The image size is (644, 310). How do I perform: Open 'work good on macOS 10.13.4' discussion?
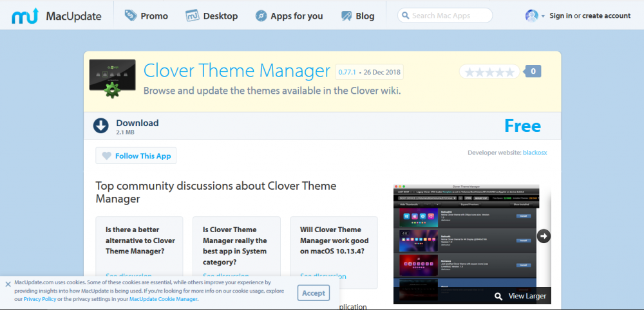[334, 253]
